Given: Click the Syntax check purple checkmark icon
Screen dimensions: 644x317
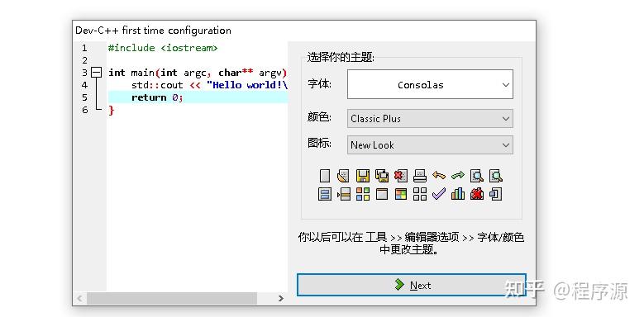Looking at the screenshot, I should (x=439, y=194).
